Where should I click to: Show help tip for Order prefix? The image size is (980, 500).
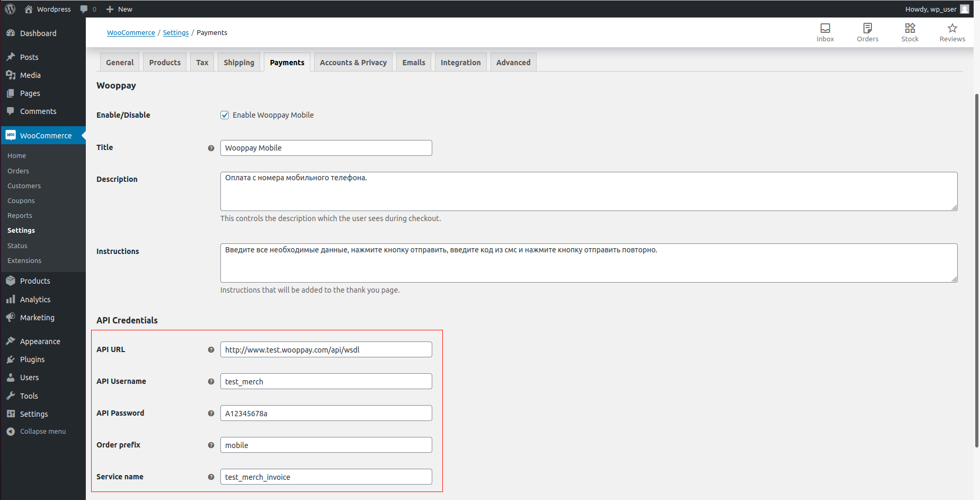[211, 445]
